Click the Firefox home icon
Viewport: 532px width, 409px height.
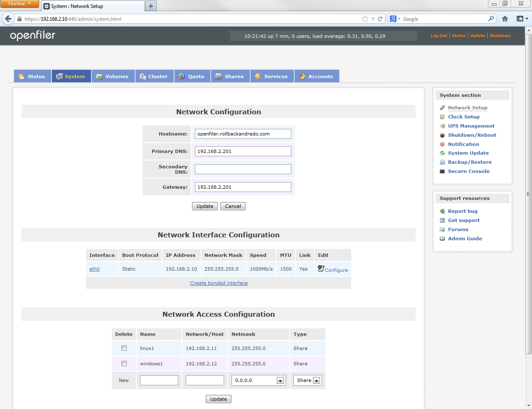[505, 19]
